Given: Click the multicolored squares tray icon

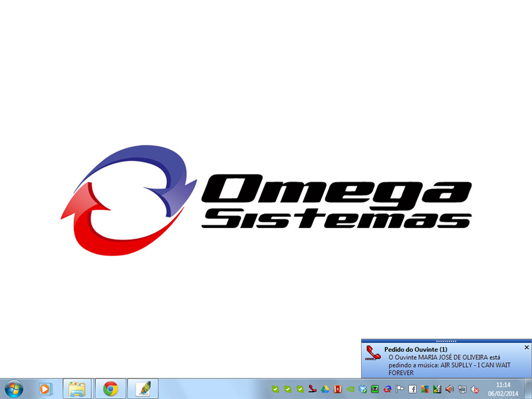Looking at the screenshot, I should tap(425, 389).
